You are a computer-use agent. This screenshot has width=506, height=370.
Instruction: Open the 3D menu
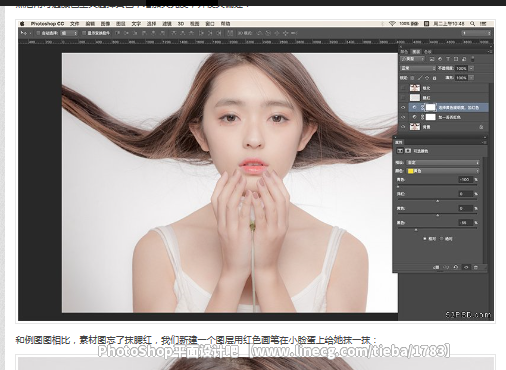(181, 24)
